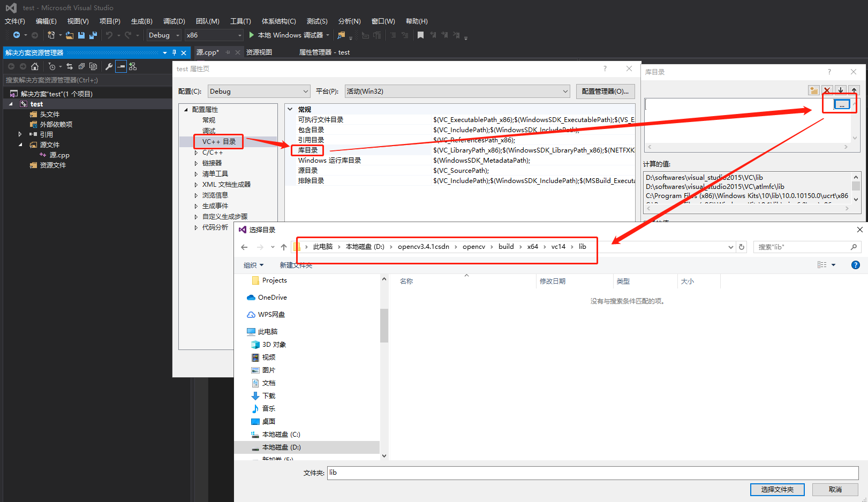Click the Open File folder icon
Screen dimensions: 868x502
[x=70, y=35]
